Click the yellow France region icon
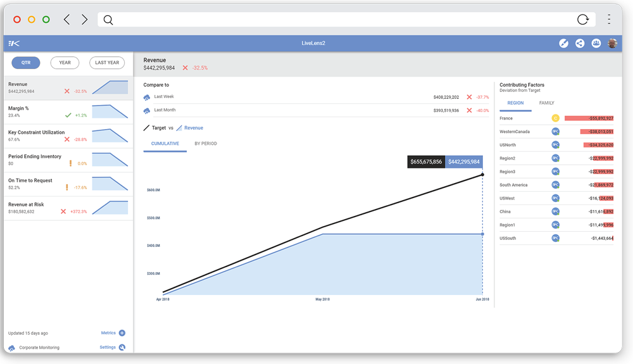The image size is (633, 364). coord(555,118)
